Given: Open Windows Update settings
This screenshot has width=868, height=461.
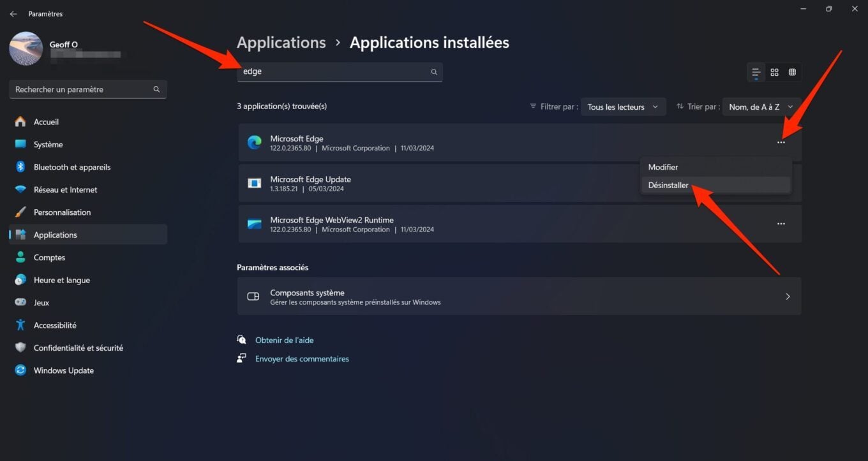Looking at the screenshot, I should click(88, 370).
